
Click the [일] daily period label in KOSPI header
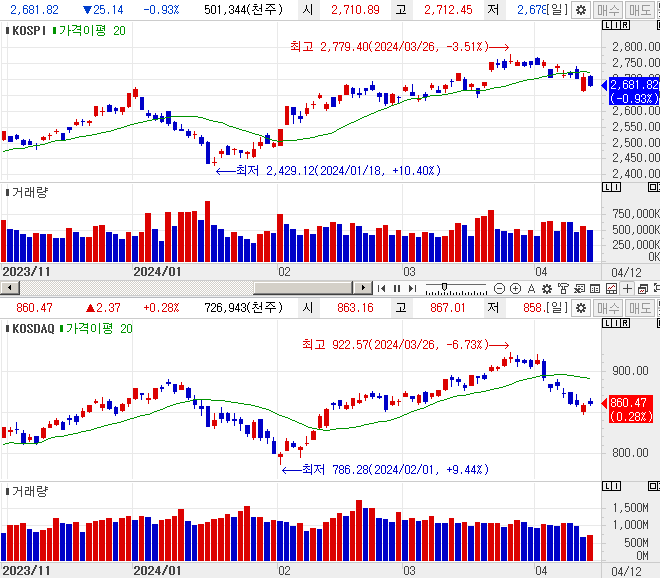[x=557, y=10]
